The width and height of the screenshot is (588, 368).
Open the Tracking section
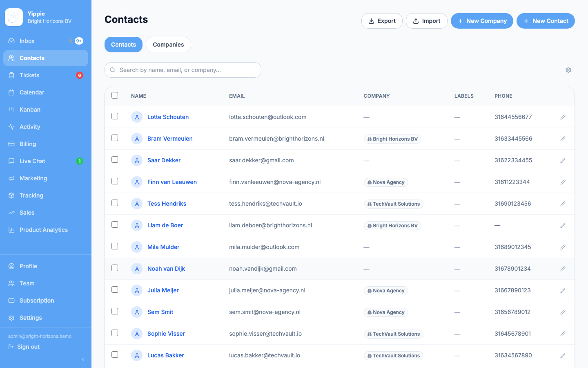click(46, 195)
